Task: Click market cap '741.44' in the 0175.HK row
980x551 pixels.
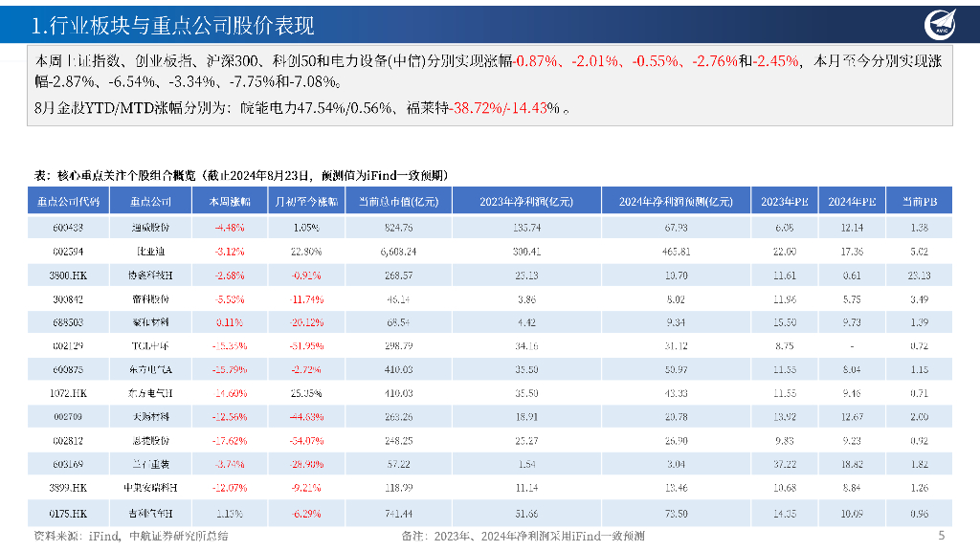Action: (x=399, y=514)
